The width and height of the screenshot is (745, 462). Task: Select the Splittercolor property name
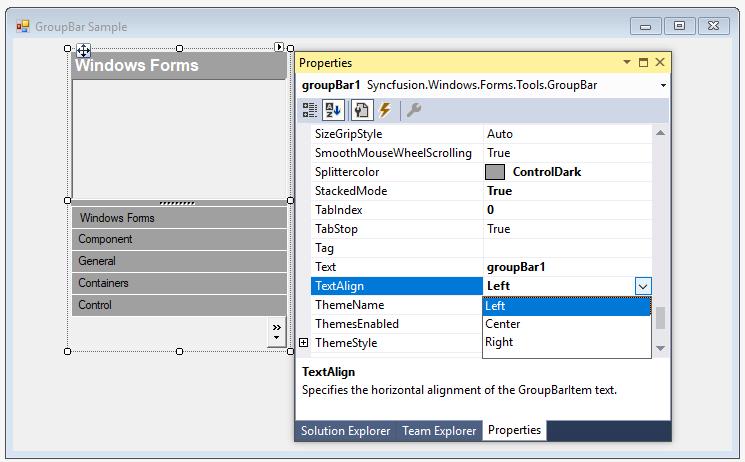(347, 172)
